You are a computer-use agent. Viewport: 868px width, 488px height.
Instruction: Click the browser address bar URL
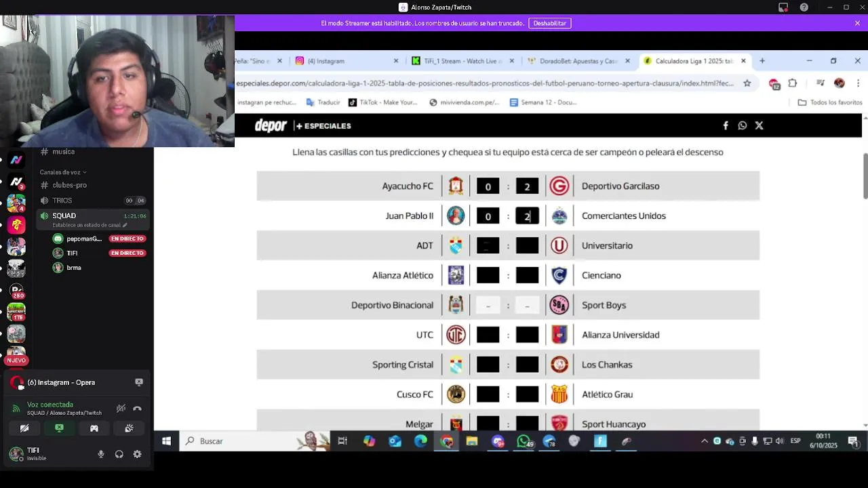[485, 83]
